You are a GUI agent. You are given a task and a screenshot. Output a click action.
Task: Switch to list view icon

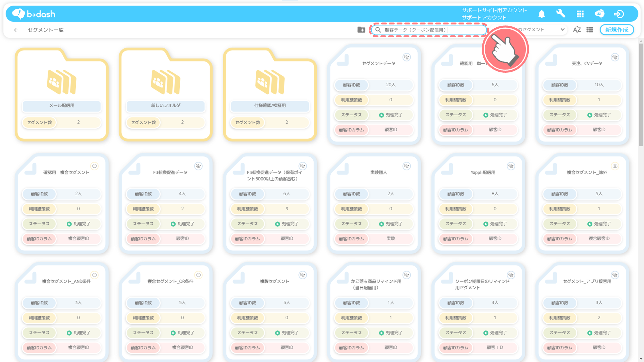pos(590,30)
